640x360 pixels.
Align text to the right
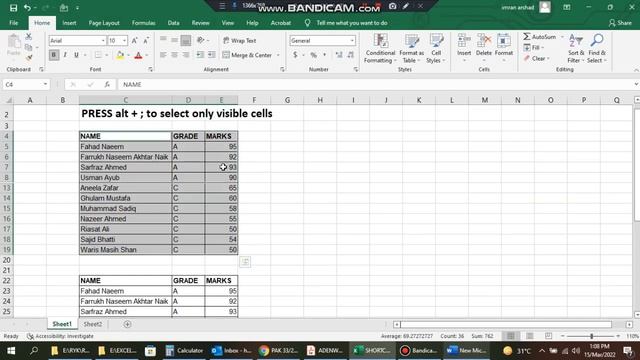point(186,55)
